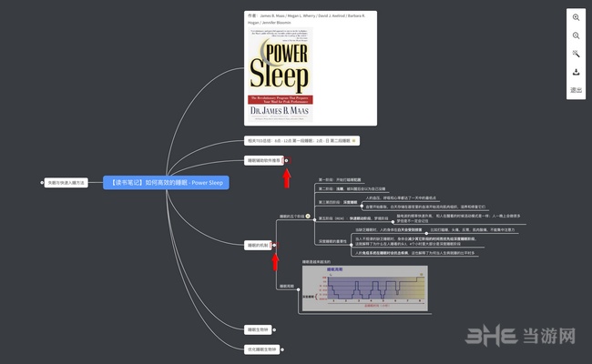Open the note icon on the 相关TED总结 node

(x=353, y=141)
